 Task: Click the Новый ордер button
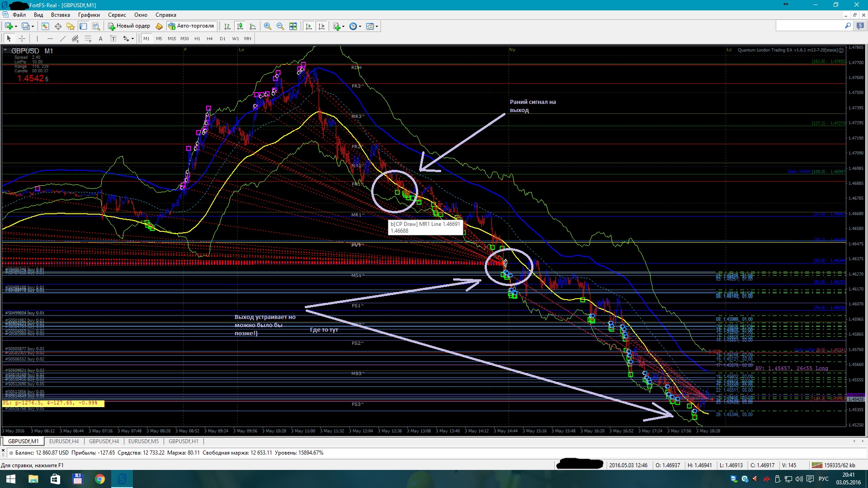click(129, 26)
